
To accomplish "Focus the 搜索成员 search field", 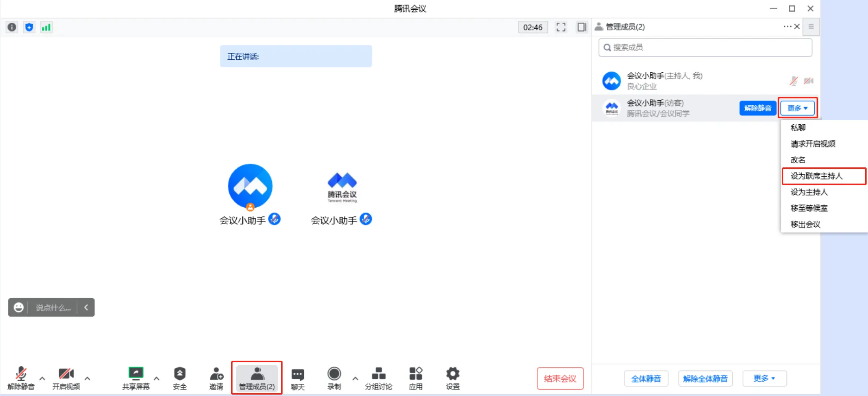I will coord(705,47).
